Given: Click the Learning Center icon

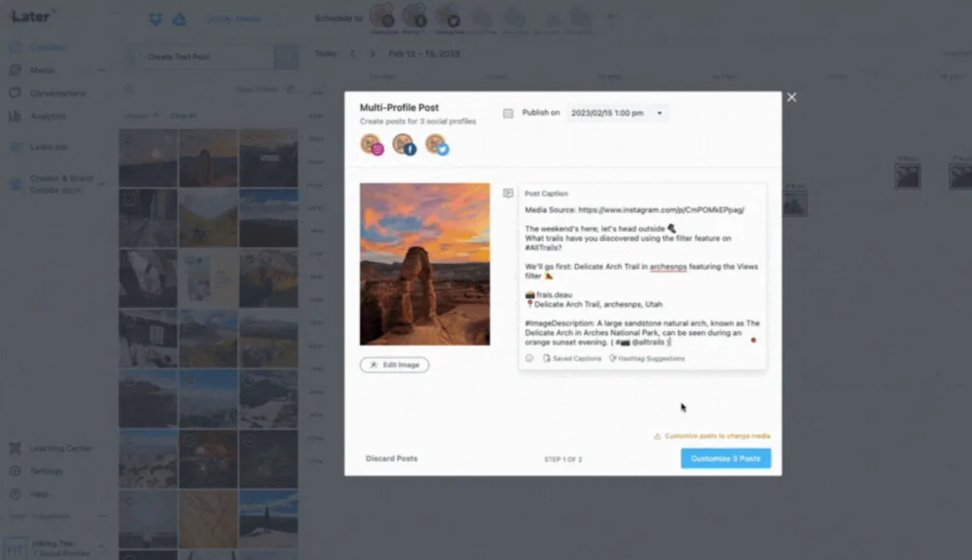Looking at the screenshot, I should click(15, 448).
